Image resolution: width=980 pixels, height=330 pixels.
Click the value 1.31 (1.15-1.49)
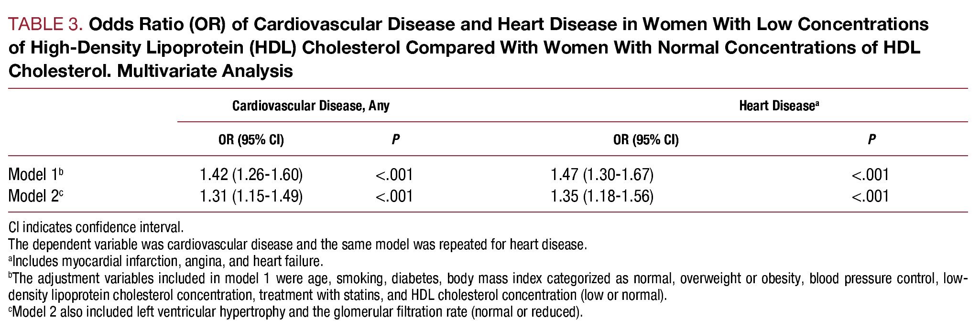point(251,196)
